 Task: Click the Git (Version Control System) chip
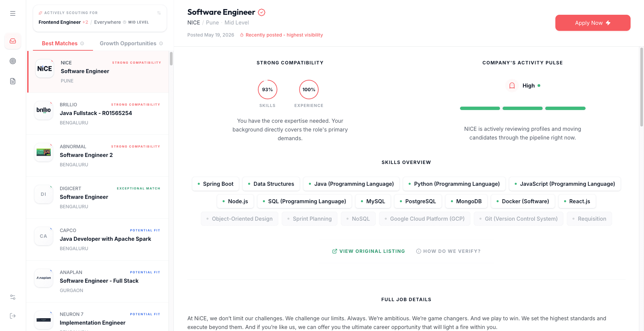[518, 219]
